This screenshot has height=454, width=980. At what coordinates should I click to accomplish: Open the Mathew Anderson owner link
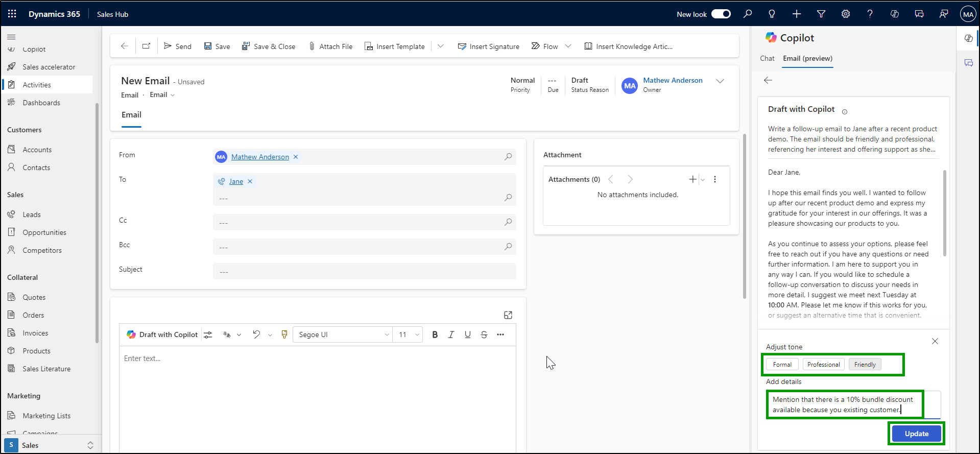click(x=673, y=80)
